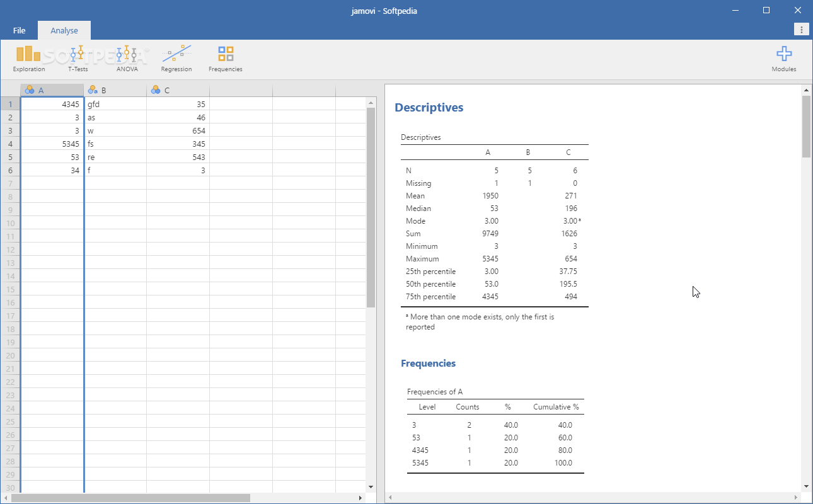Click the text-nominal icon of column B

93,90
